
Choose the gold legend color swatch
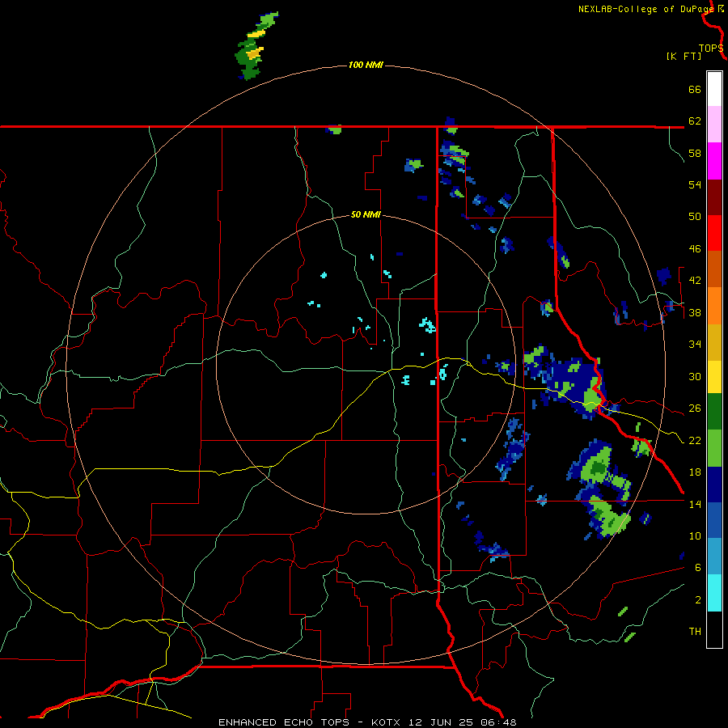[714, 342]
